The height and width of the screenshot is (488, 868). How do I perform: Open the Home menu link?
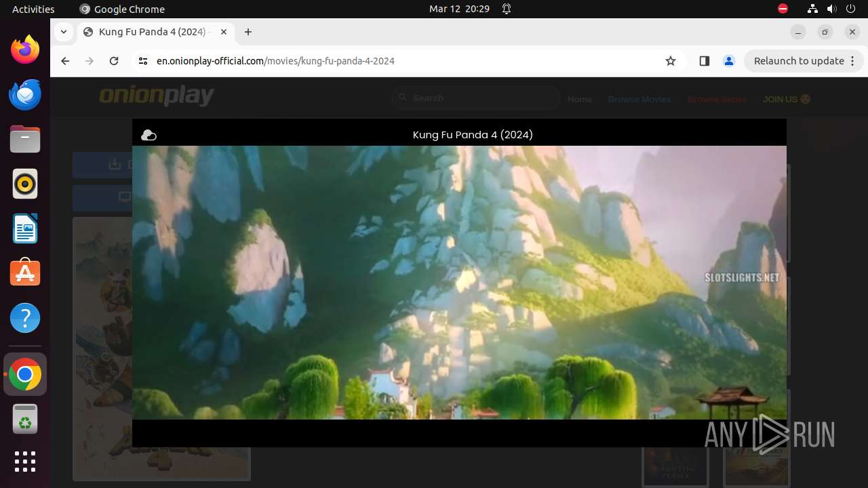click(x=580, y=99)
